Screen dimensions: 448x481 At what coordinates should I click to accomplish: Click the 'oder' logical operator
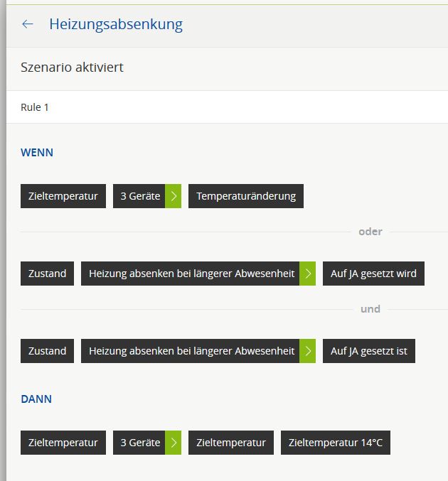(x=370, y=232)
